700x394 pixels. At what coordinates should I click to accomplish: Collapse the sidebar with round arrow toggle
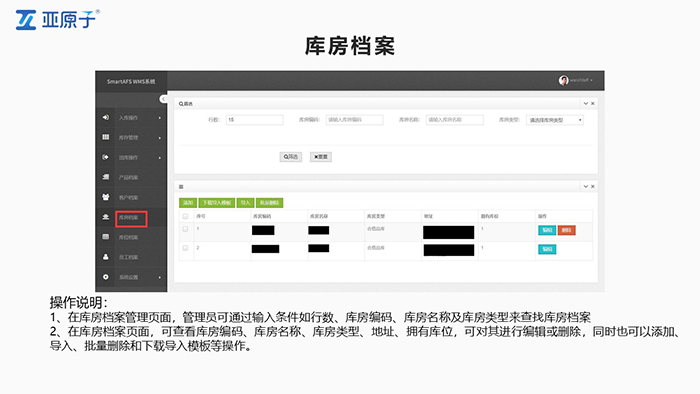coord(163,99)
